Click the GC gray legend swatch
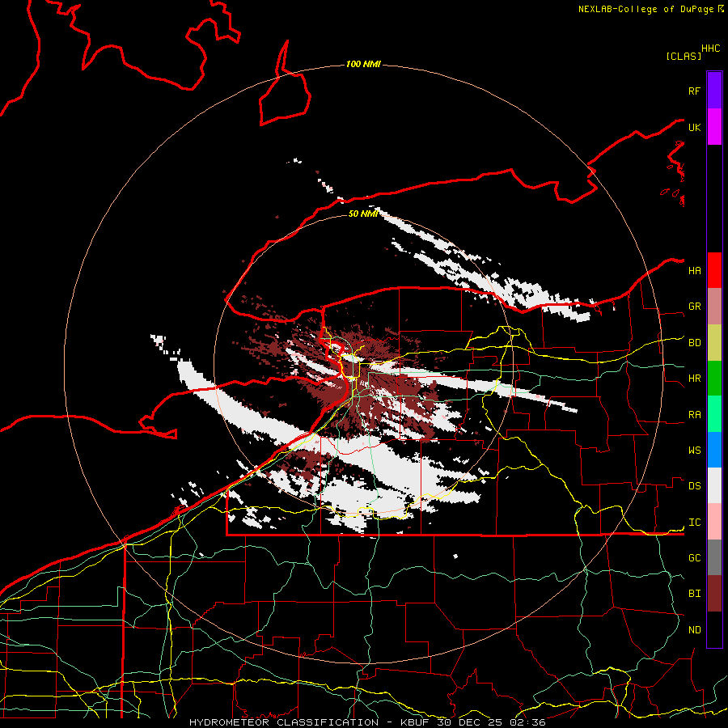The image size is (728, 728). [714, 557]
